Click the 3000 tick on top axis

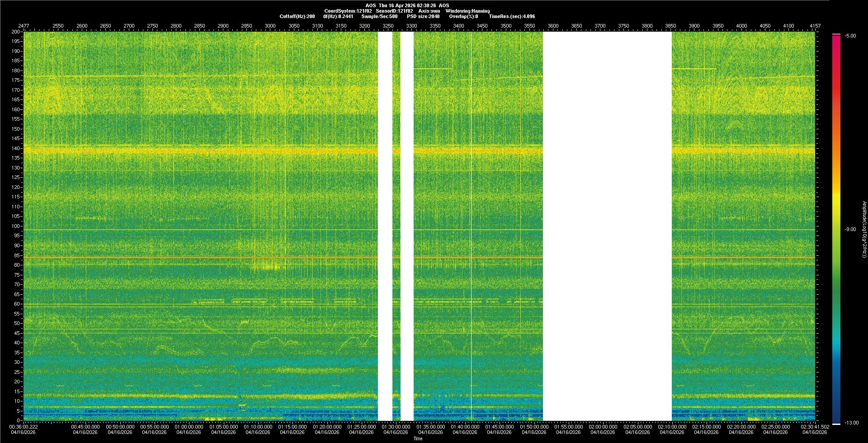(x=270, y=26)
